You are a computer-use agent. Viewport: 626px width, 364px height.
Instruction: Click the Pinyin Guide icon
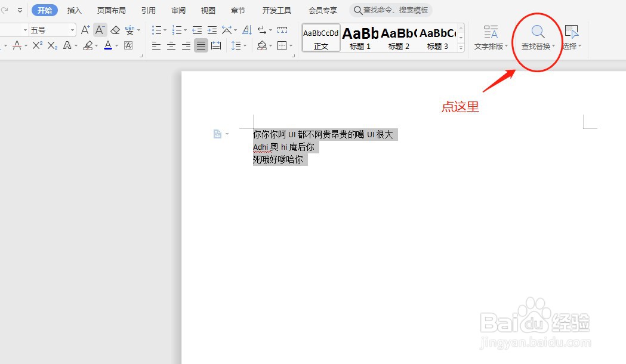point(130,30)
